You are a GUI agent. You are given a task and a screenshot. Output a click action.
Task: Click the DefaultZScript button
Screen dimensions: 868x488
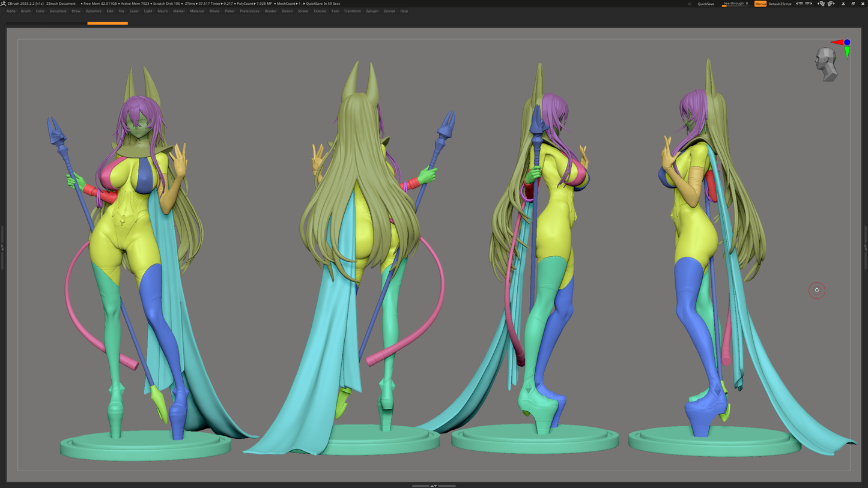[x=780, y=4]
